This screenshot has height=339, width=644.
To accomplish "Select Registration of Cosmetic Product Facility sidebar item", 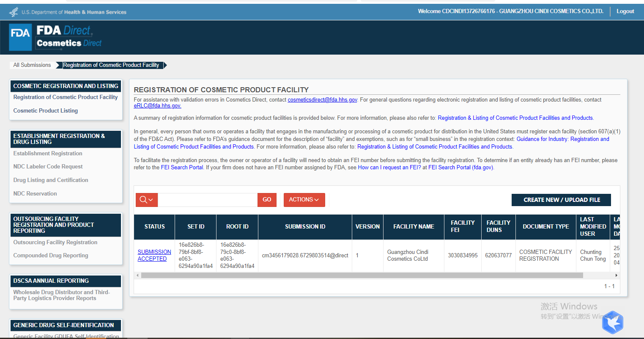I will tap(66, 97).
